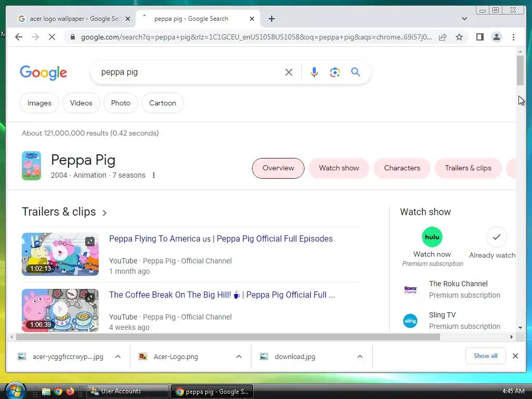The image size is (532, 399).
Task: Clear the search box text
Action: click(289, 72)
